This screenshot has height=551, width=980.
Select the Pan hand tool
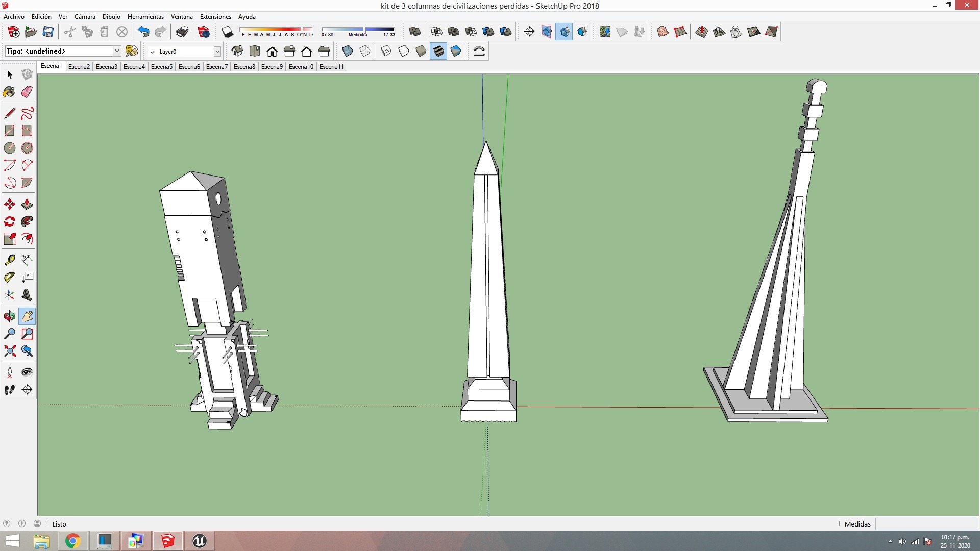tap(27, 316)
